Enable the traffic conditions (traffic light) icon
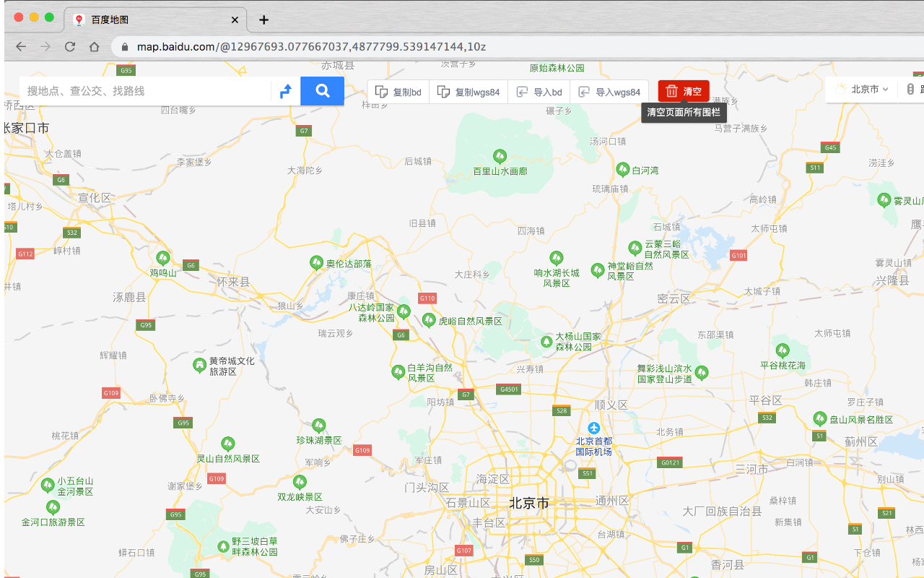 pyautogui.click(x=911, y=89)
